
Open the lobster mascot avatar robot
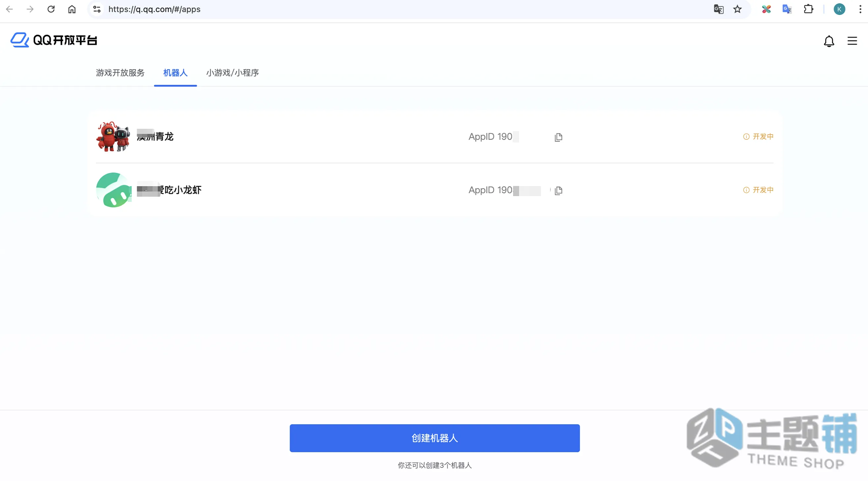113,136
